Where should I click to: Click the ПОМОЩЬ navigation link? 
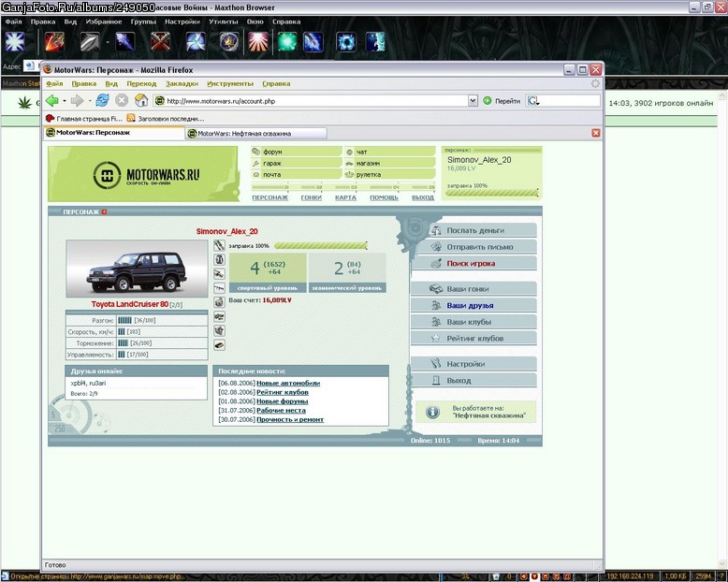[384, 197]
